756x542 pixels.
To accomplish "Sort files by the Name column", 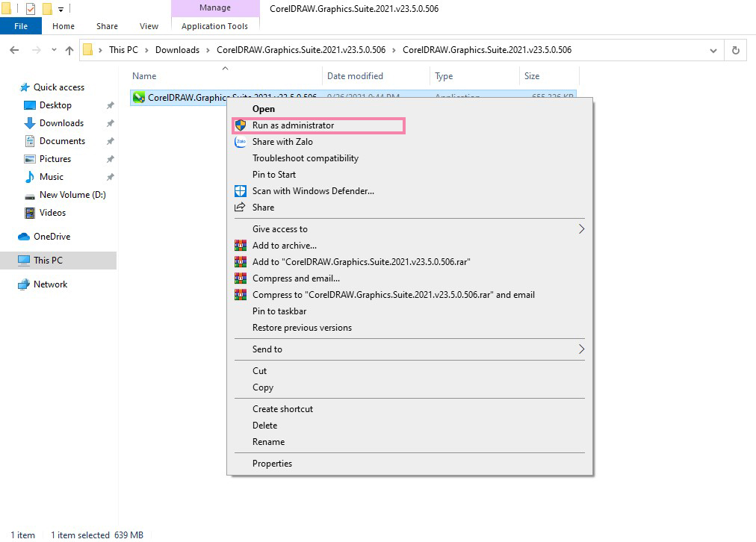I will click(225, 76).
